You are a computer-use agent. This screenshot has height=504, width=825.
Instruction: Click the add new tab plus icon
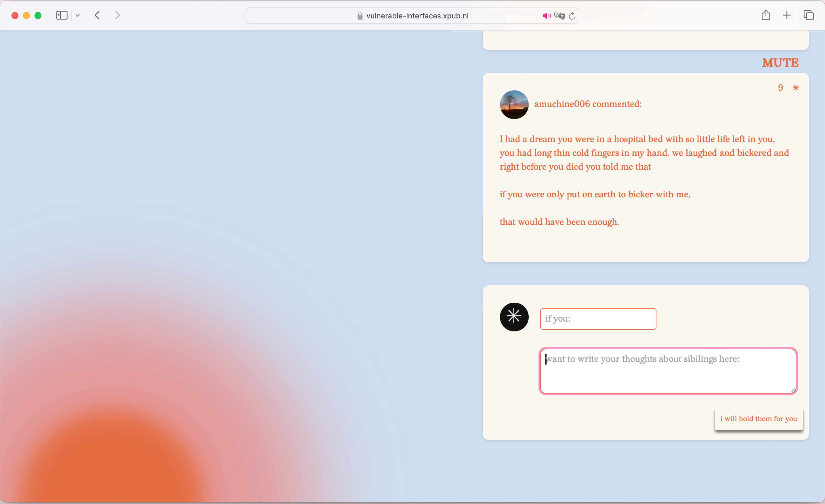[787, 15]
